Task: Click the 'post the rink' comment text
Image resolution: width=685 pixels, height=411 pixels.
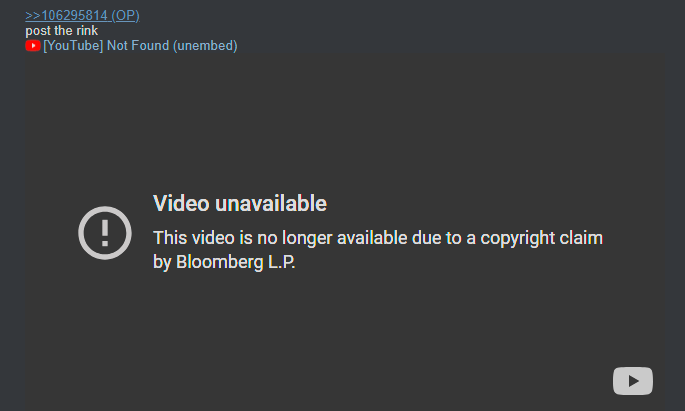Action: [x=62, y=31]
